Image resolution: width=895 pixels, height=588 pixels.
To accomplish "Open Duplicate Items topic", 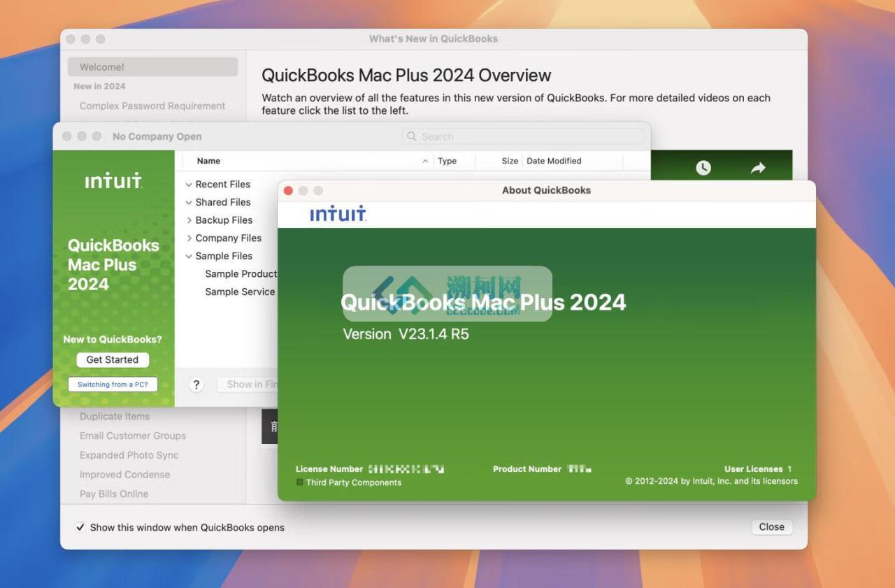I will pyautogui.click(x=115, y=416).
